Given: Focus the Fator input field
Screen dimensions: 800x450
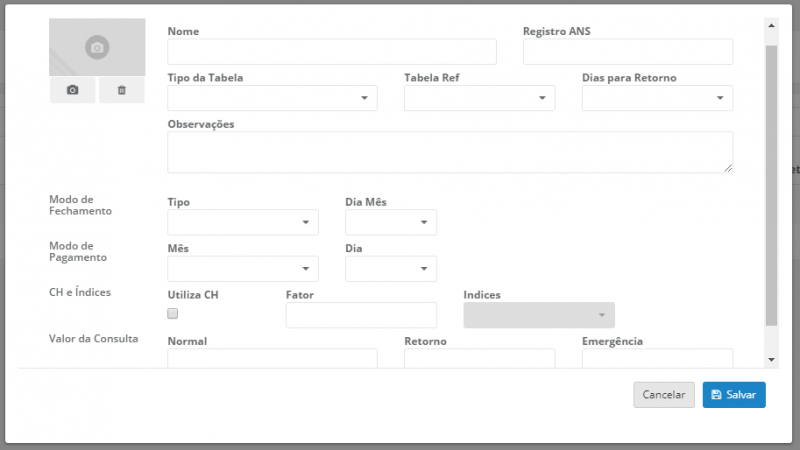Looking at the screenshot, I should [361, 315].
